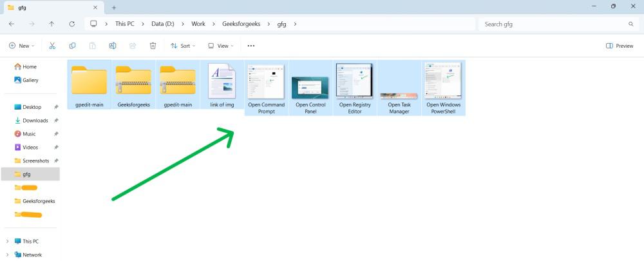The image size is (644, 261).
Task: Open Videos in quick access
Action: (26, 147)
